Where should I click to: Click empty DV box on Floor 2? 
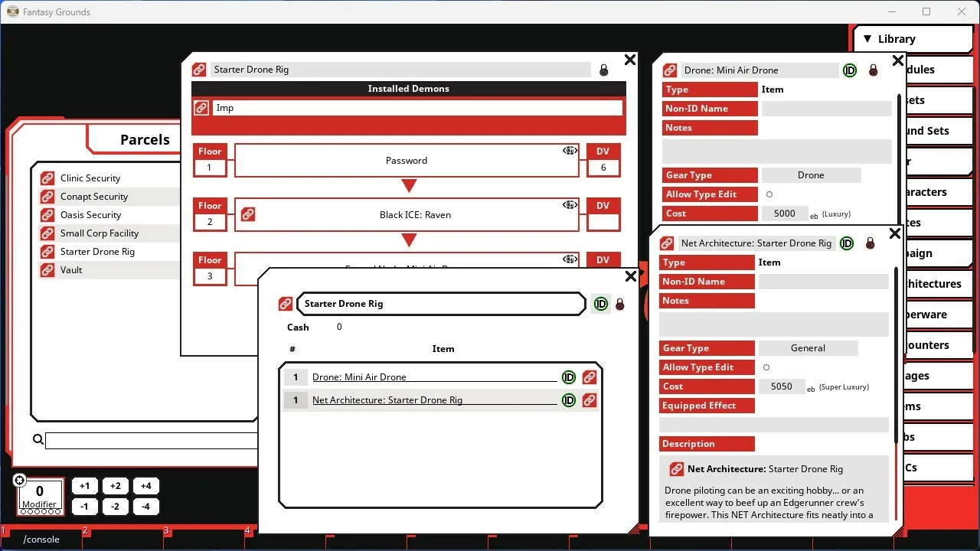[x=603, y=222]
